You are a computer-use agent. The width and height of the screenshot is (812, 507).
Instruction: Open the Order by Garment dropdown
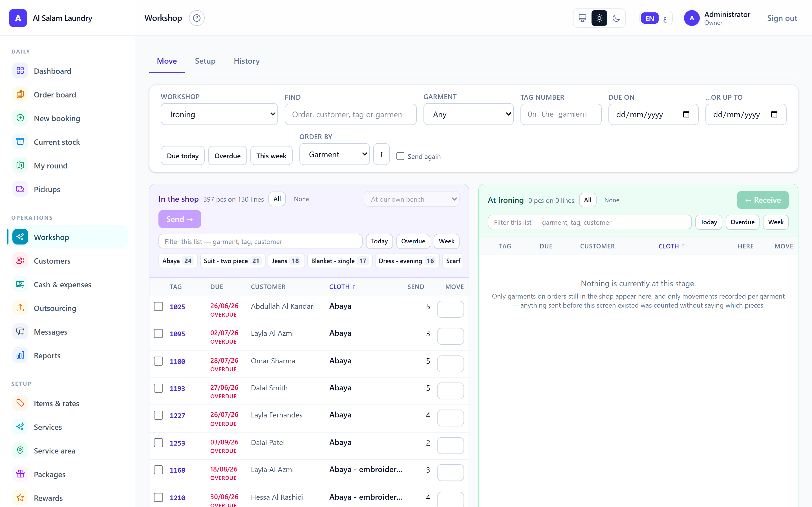pyautogui.click(x=335, y=154)
